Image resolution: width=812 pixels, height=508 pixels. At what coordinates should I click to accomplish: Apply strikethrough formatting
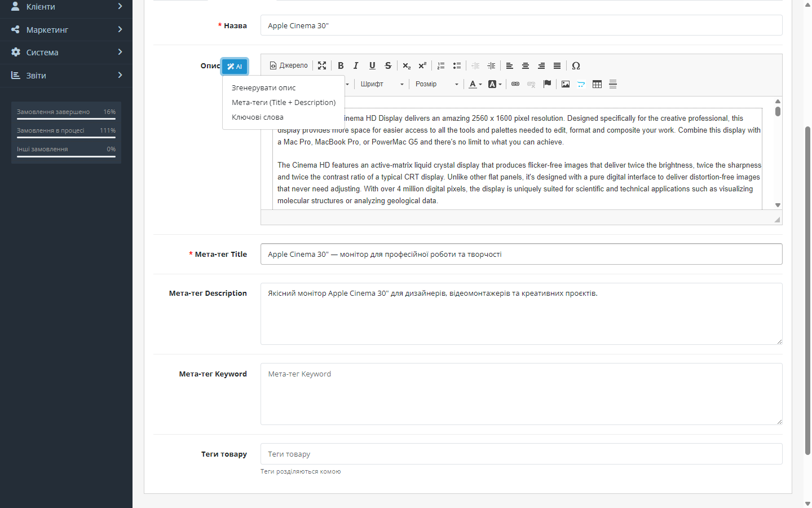[388, 65]
